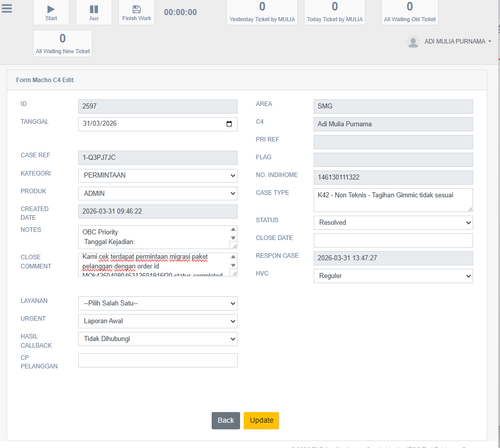Image resolution: width=500 pixels, height=448 pixels.
Task: Expand the HVC Reguler dropdown
Action: [x=393, y=276]
